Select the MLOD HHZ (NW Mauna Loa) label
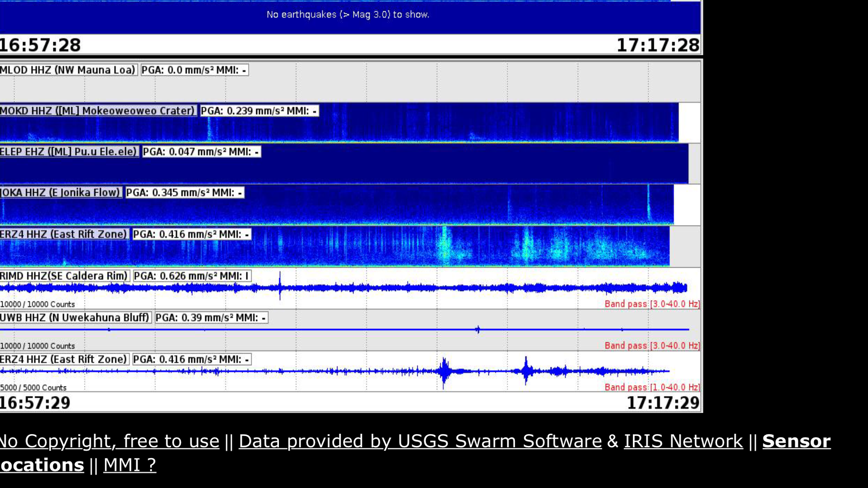 click(x=68, y=70)
